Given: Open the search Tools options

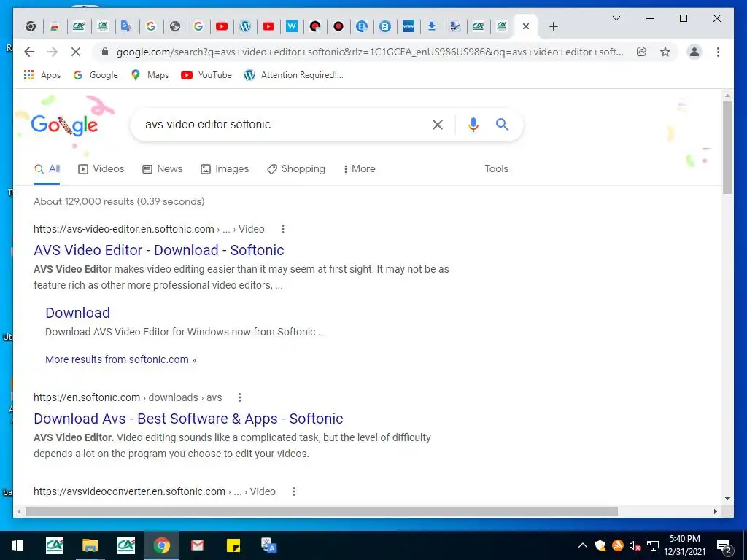Looking at the screenshot, I should tap(496, 169).
